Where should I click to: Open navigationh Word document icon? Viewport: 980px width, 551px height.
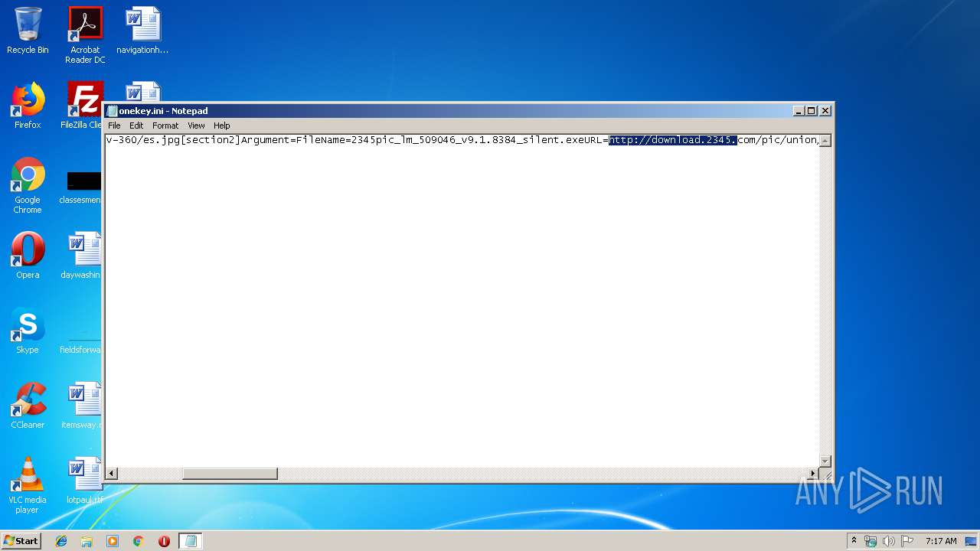click(x=142, y=31)
